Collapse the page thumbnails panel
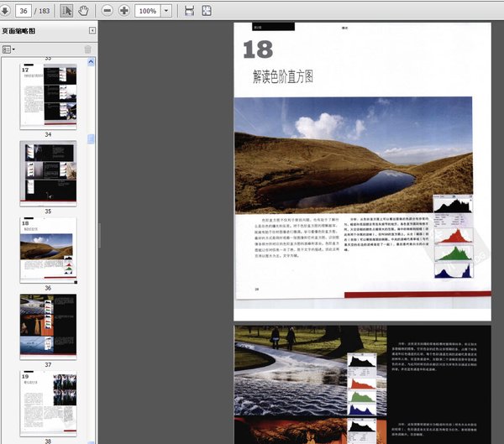 tap(92, 30)
